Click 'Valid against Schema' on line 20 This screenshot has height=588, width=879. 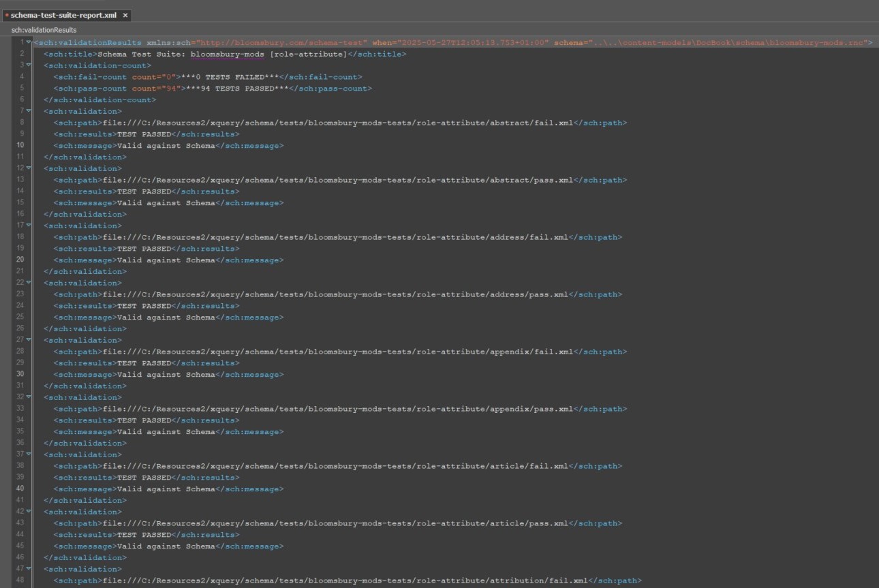166,260
